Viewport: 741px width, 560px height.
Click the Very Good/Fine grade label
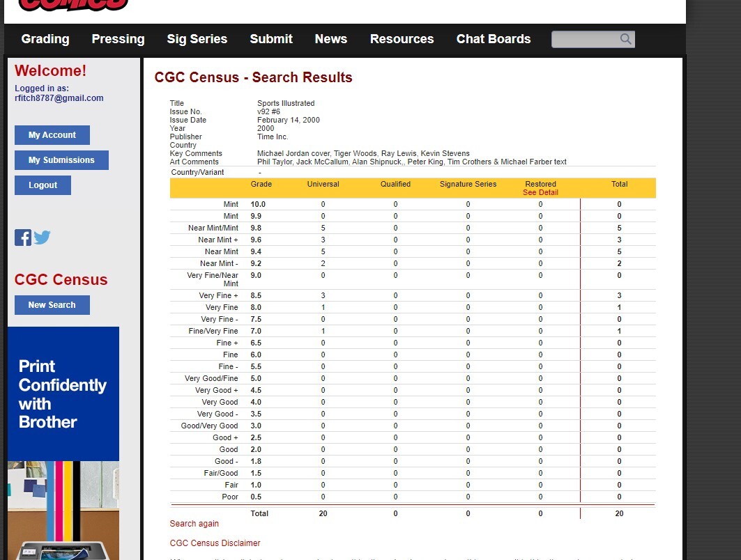click(211, 378)
